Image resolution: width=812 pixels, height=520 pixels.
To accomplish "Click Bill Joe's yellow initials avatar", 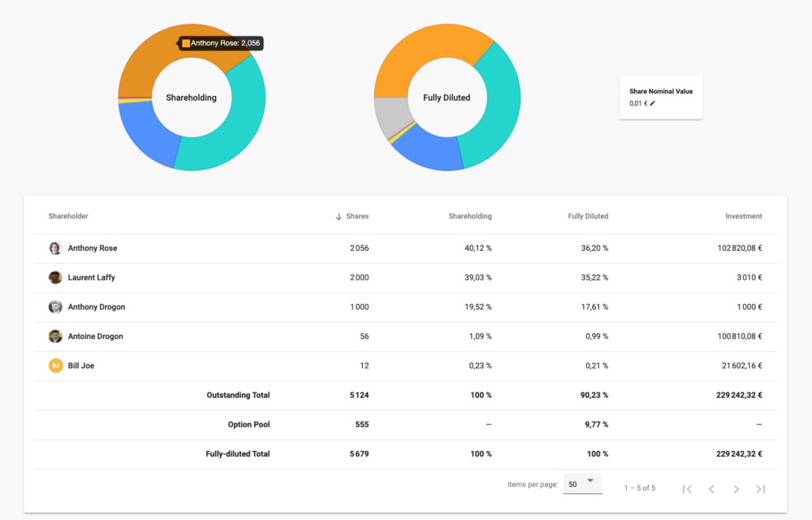I will (x=56, y=365).
